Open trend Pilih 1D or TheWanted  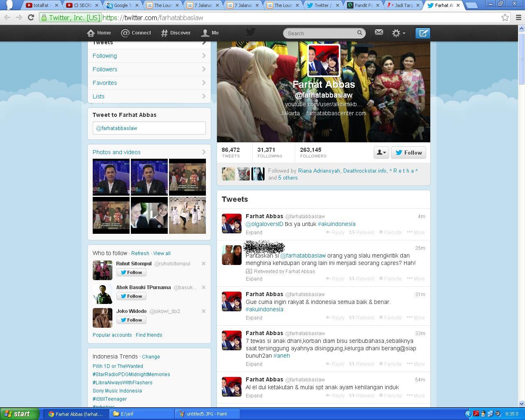[118, 366]
